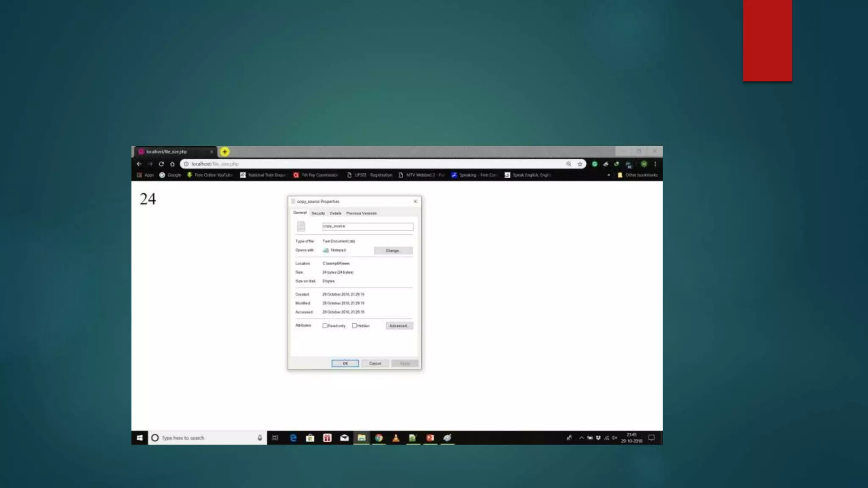Screen dimensions: 868x488
Task: Enable the Read-only attribute checkbox
Action: [x=325, y=326]
